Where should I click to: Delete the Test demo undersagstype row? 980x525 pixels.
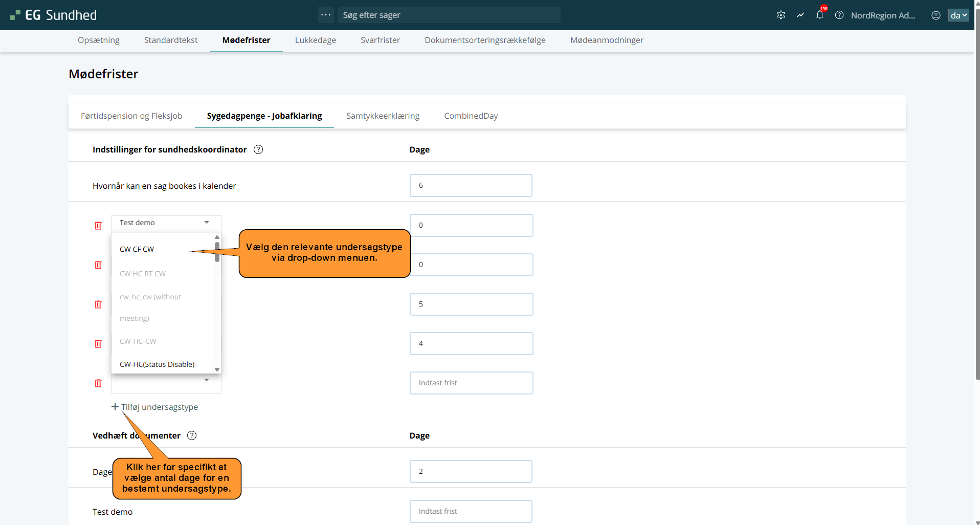98,226
